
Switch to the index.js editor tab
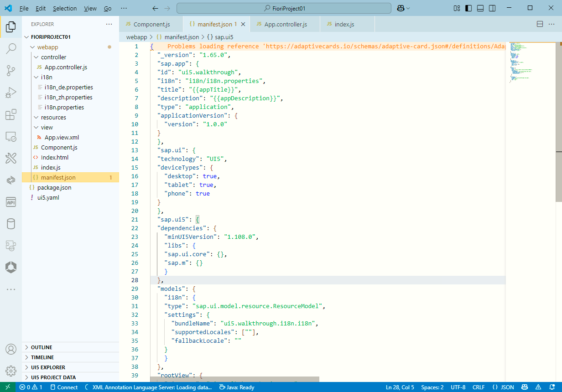347,24
